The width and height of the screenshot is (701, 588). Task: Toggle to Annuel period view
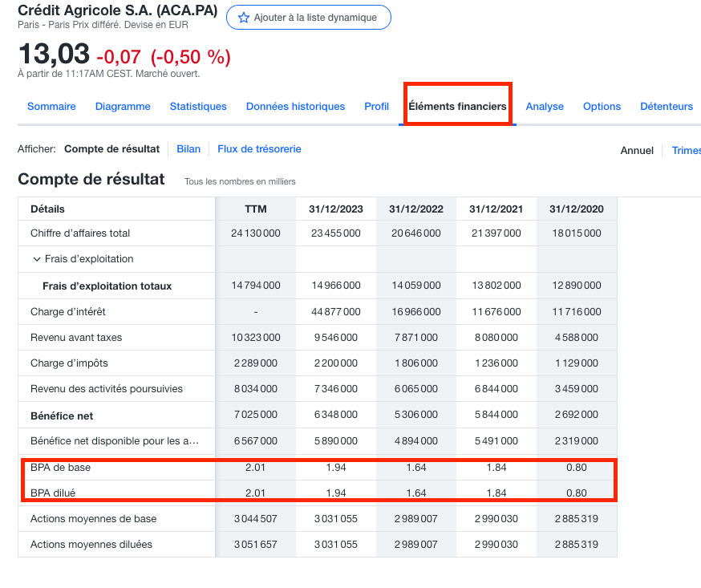pyautogui.click(x=637, y=151)
